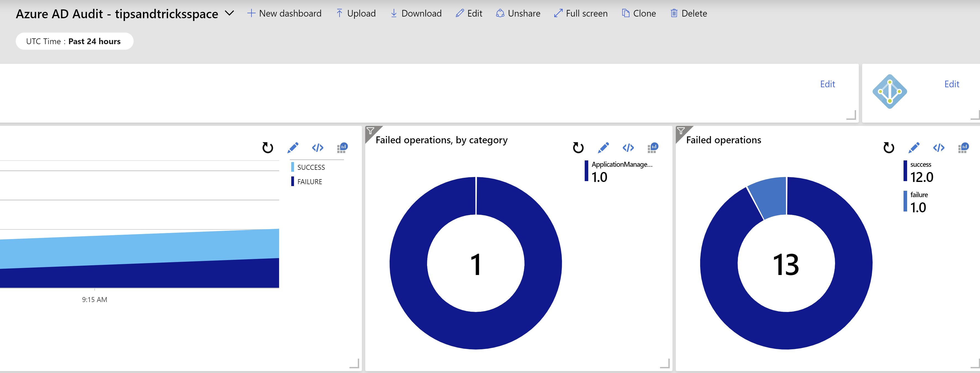
Task: Toggle success legend entry with 12.0
Action: (x=918, y=171)
